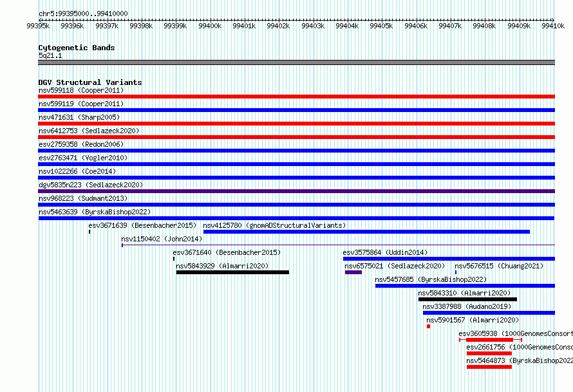573x392 pixels.
Task: Click the nsv599118 (Cooper2011) red variant bar
Action: [x=296, y=97]
